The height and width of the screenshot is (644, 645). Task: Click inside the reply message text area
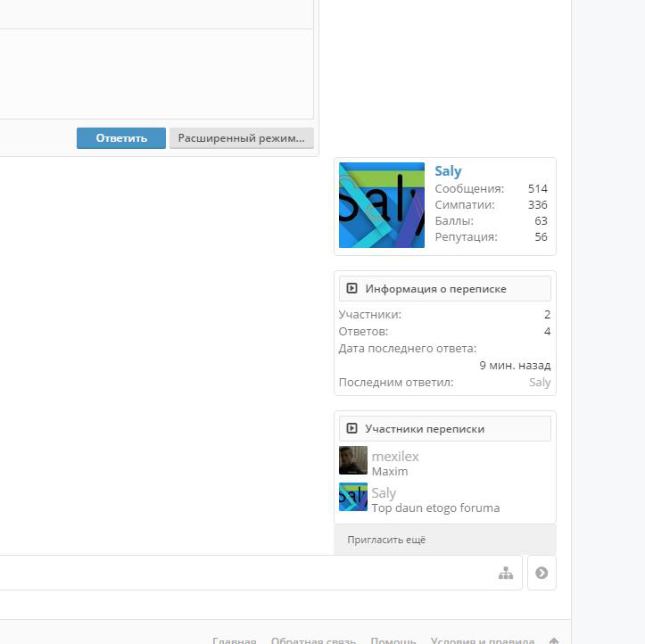(156, 74)
